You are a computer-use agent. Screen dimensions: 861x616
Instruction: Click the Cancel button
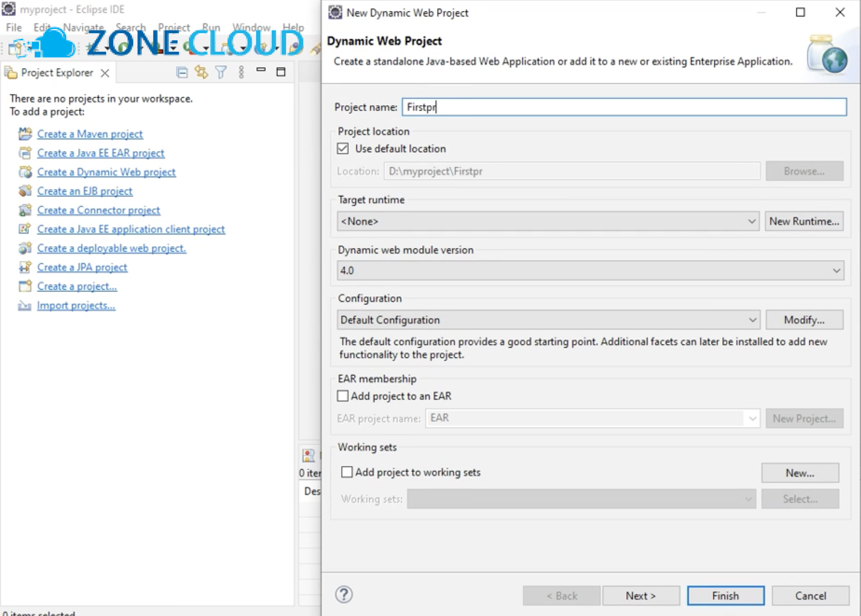click(811, 595)
